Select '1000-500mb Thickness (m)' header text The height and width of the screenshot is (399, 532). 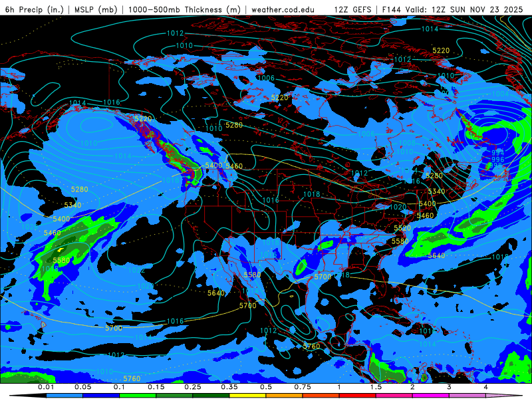pos(184,9)
